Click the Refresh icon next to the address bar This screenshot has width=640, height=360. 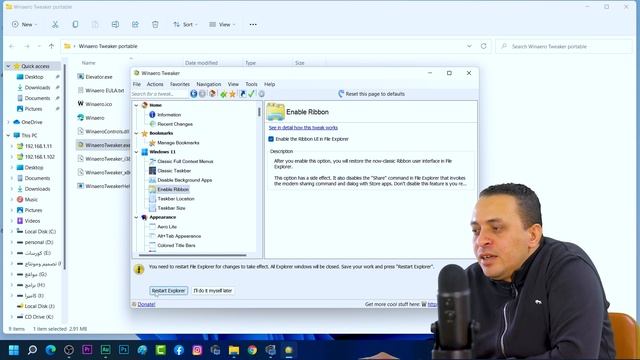coord(484,46)
